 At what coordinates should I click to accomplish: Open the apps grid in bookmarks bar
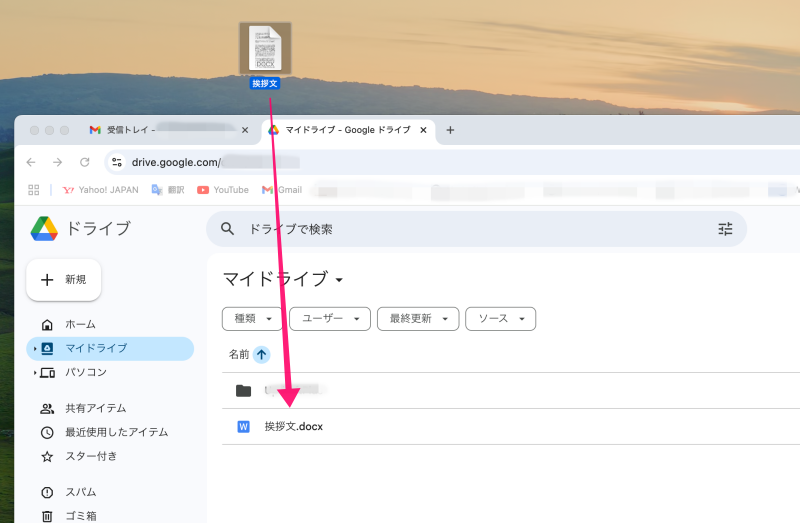coord(34,190)
